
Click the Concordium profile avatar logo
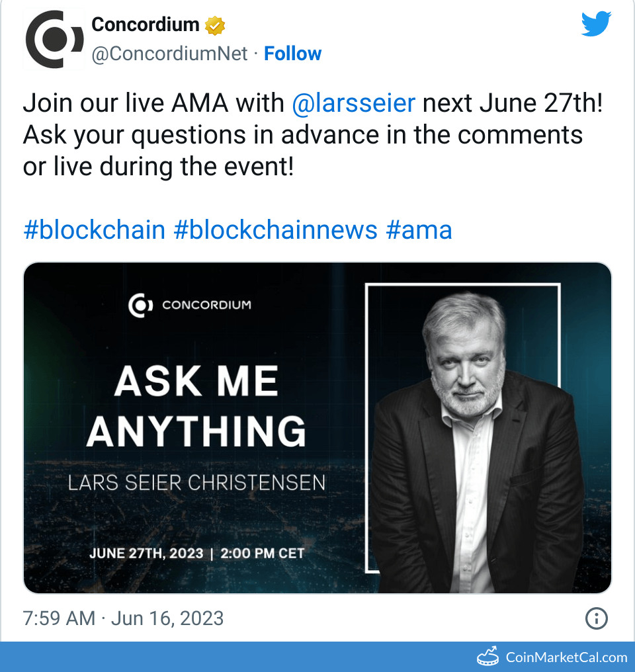click(x=54, y=40)
